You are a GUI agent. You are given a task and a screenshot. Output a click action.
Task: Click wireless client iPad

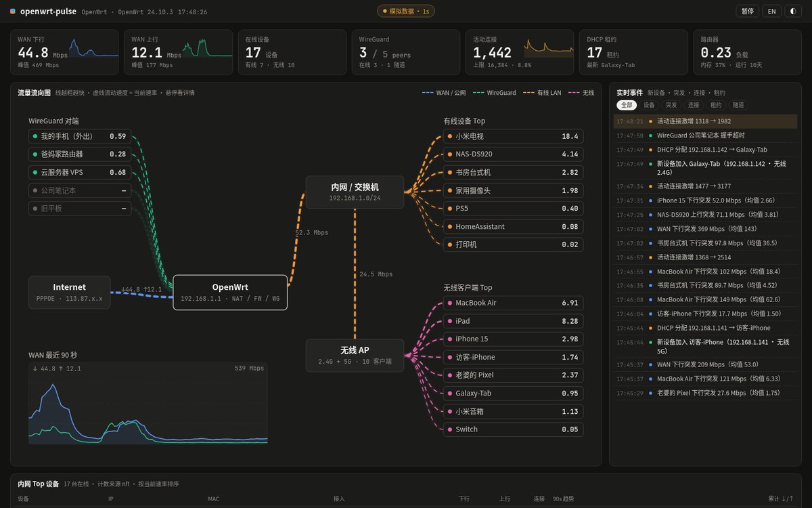[514, 321]
